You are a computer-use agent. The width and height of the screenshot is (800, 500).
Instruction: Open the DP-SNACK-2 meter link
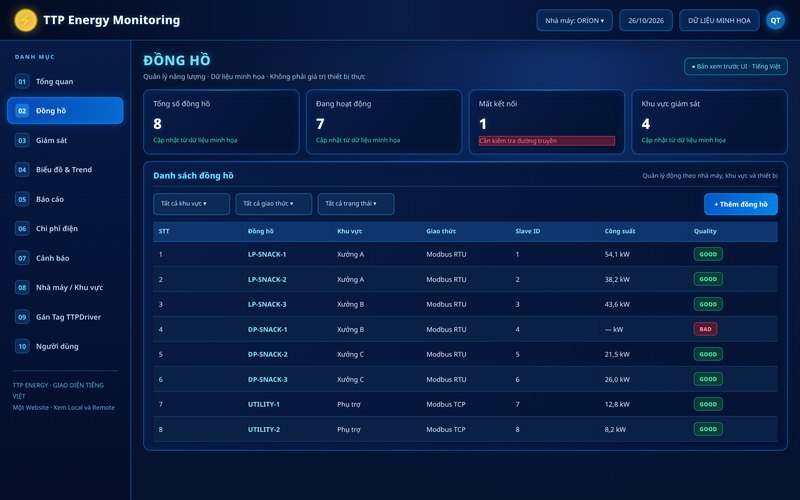click(267, 354)
